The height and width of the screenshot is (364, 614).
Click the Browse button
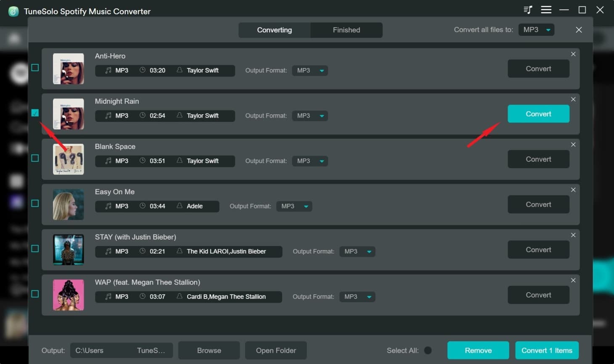[209, 351]
